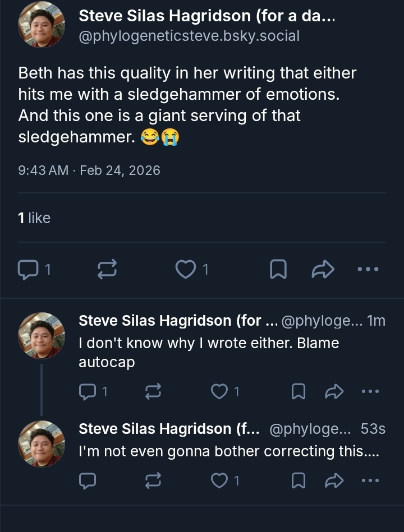Like the 'not even gonna bother' post
404x532 pixels.
pyautogui.click(x=219, y=480)
